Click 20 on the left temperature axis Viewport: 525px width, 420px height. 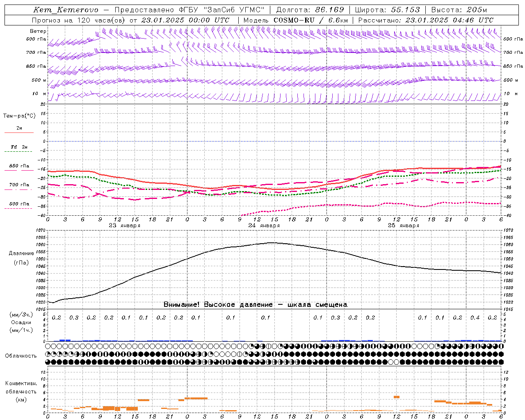43,104
